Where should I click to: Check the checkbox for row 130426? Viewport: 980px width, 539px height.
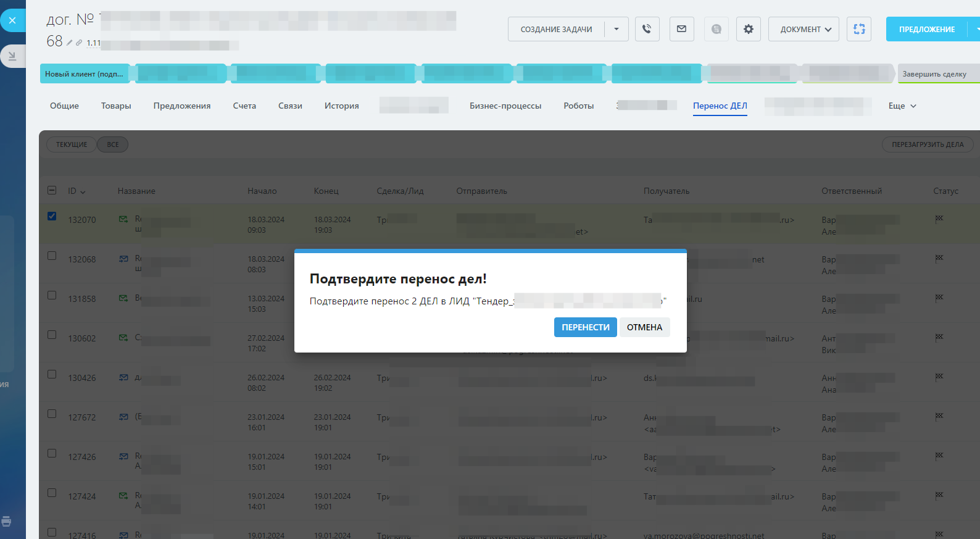52,374
